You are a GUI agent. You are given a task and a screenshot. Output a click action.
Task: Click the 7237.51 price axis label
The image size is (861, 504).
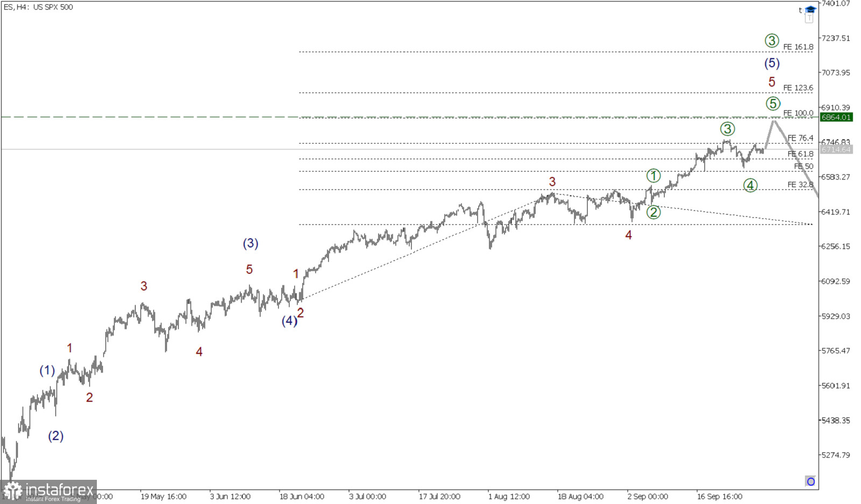click(836, 38)
